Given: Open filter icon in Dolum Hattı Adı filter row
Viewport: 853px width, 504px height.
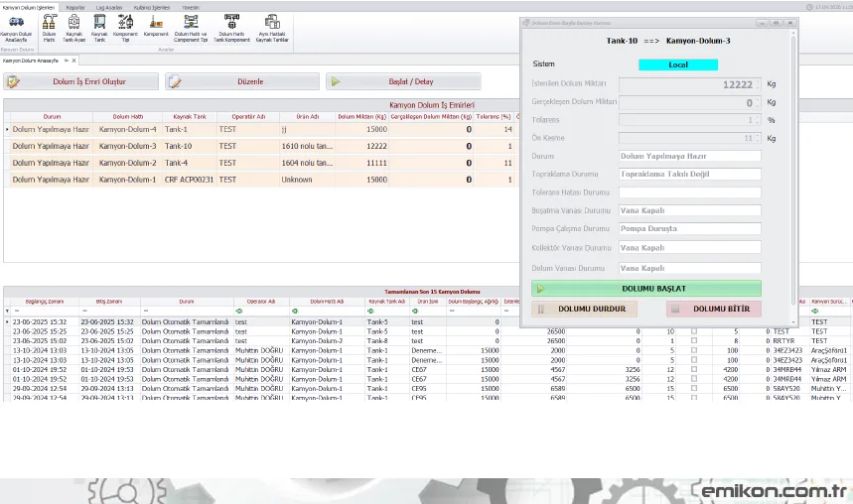Looking at the screenshot, I should pyautogui.click(x=295, y=311).
